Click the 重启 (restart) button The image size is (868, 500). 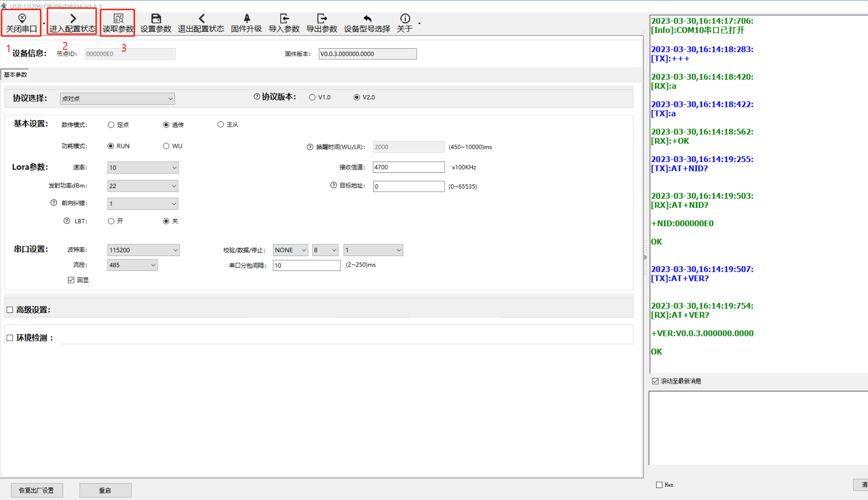click(x=105, y=490)
